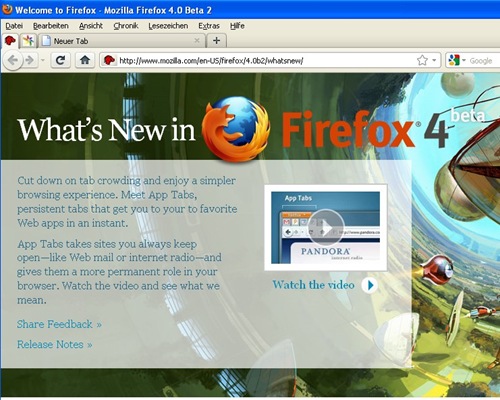The height and width of the screenshot is (400, 500).
Task: Go back with the back arrow button
Action: [x=13, y=60]
